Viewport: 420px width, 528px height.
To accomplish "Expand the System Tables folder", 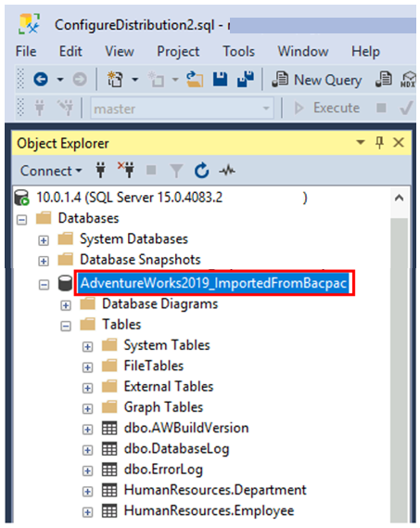I will coord(87,347).
